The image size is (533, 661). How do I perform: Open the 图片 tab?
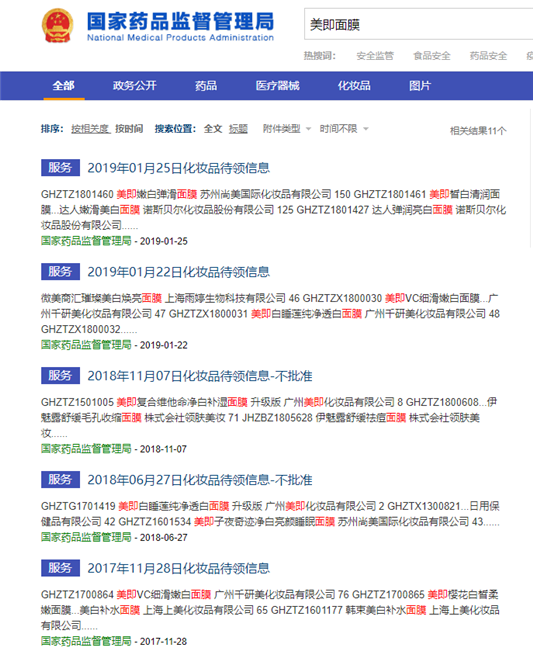(420, 86)
